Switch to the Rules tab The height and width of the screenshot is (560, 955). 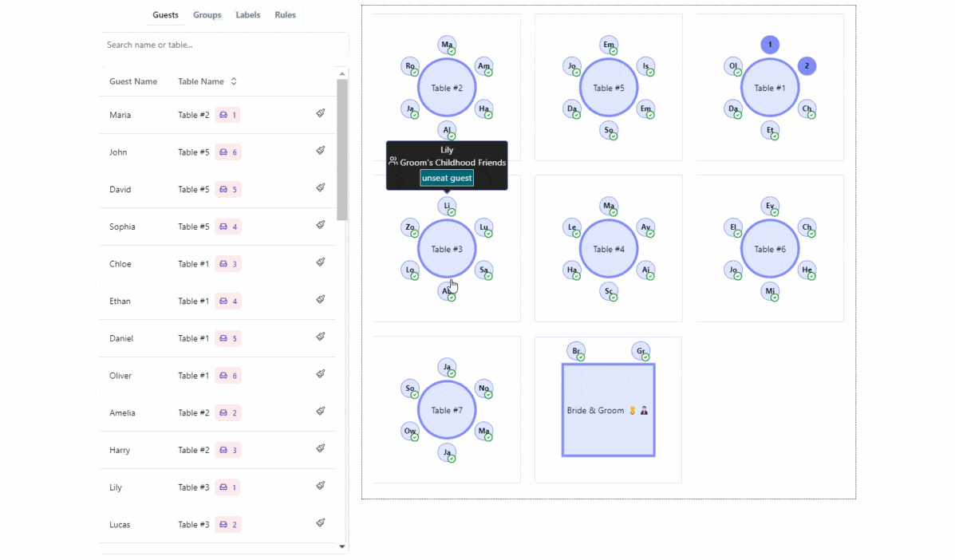(x=285, y=14)
